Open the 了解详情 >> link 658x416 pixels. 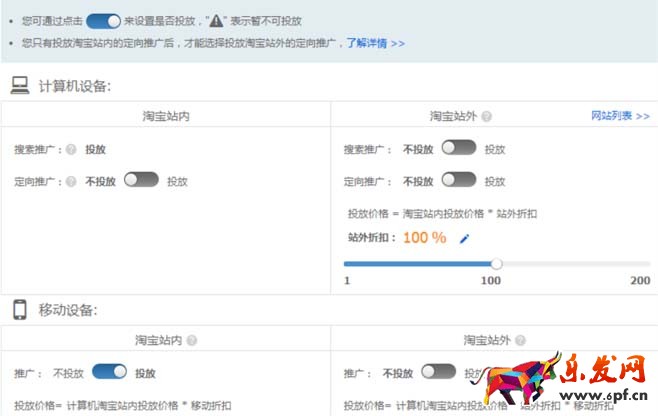pyautogui.click(x=375, y=44)
